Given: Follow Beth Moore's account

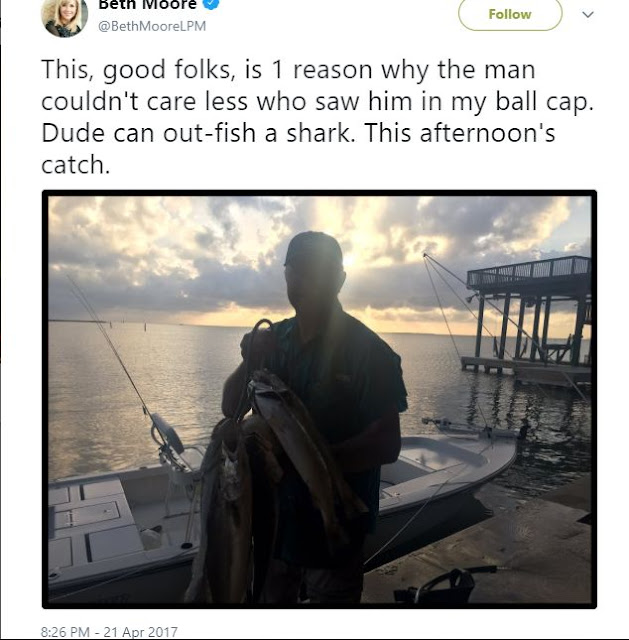Looking at the screenshot, I should click(x=510, y=14).
